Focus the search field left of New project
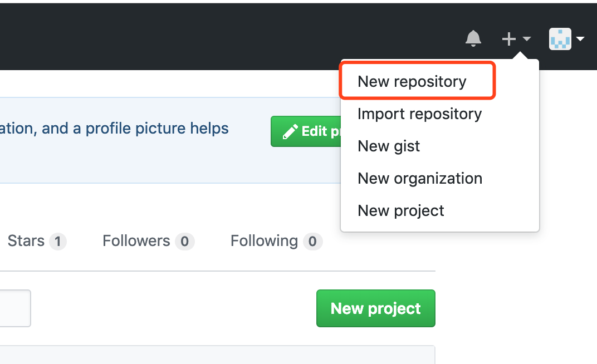The width and height of the screenshot is (597, 364). [x=14, y=308]
